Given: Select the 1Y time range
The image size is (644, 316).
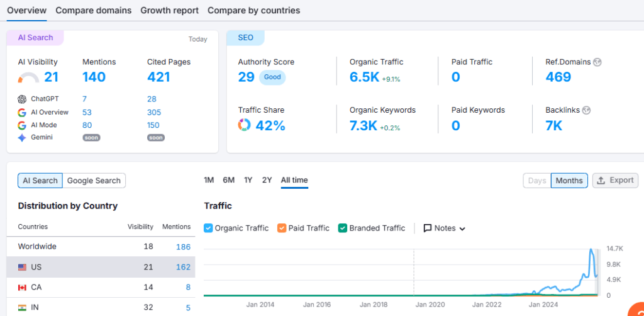Looking at the screenshot, I should point(248,180).
